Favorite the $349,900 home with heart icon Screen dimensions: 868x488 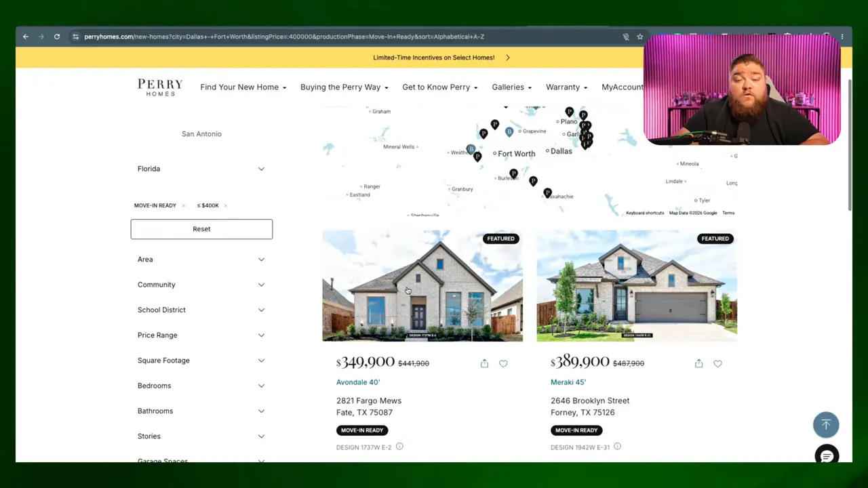(x=503, y=363)
